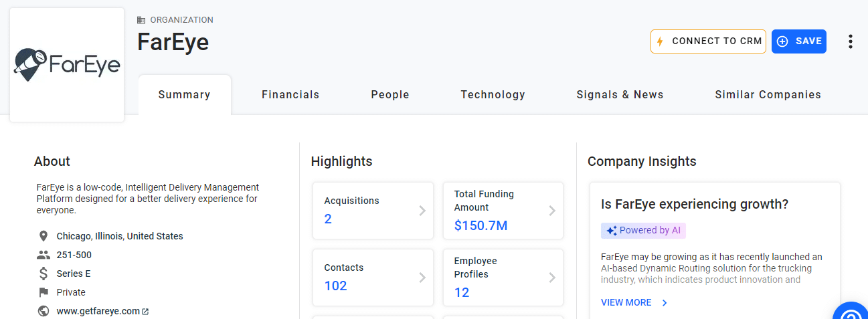Click the plus circle icon on Save
The width and height of the screenshot is (868, 319).
click(x=782, y=41)
